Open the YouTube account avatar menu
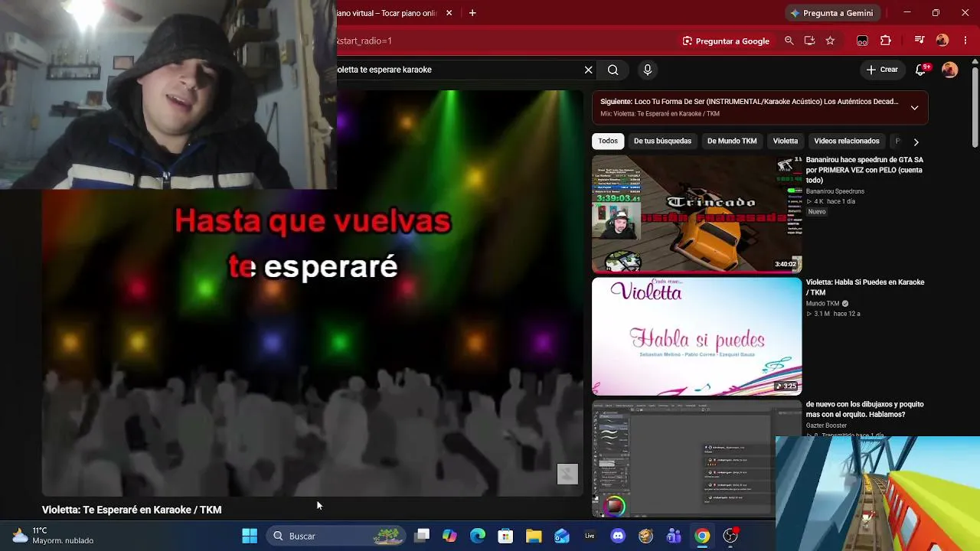This screenshot has width=980, height=551. click(950, 70)
